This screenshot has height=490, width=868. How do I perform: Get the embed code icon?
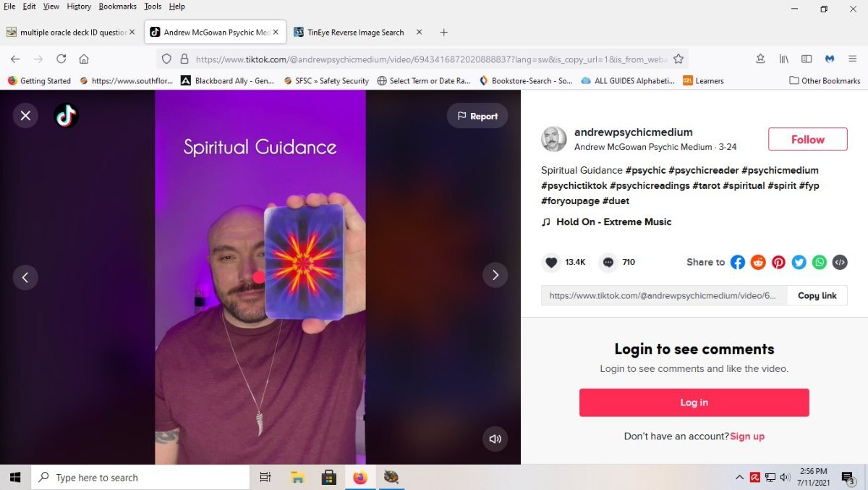point(839,262)
